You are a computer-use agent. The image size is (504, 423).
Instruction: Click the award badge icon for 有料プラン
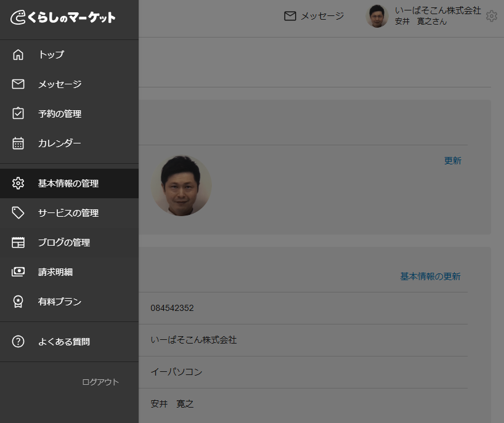tap(18, 302)
